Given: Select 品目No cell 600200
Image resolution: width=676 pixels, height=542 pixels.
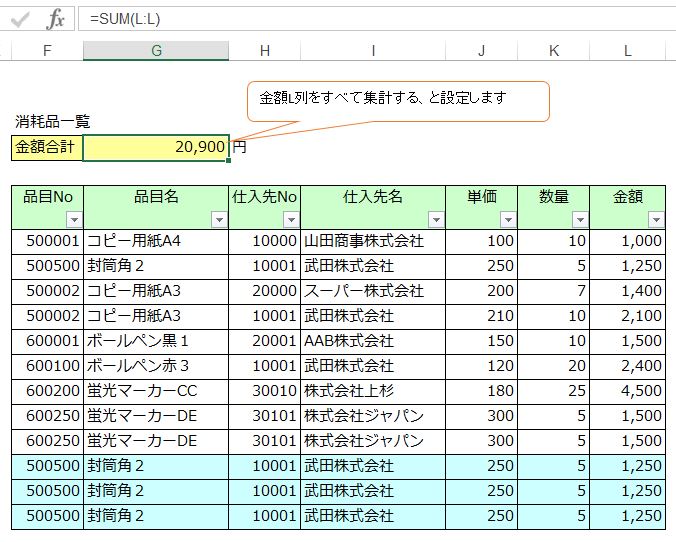Looking at the screenshot, I should pyautogui.click(x=47, y=392).
